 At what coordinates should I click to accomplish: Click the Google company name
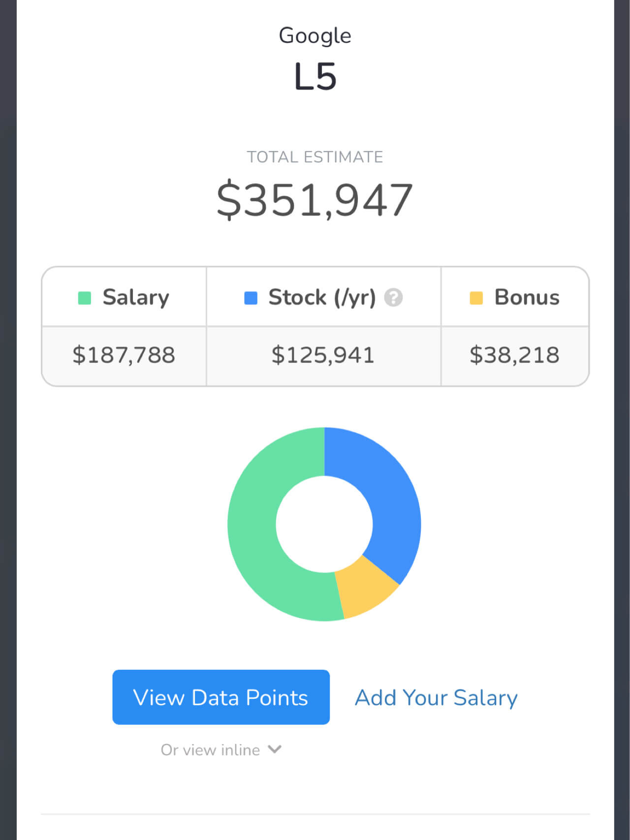click(315, 36)
